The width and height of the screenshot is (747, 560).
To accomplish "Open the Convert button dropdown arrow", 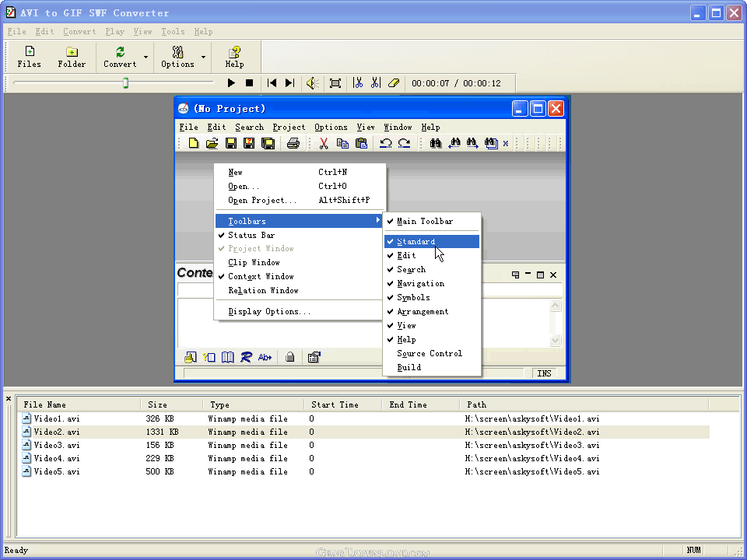I will [x=146, y=57].
